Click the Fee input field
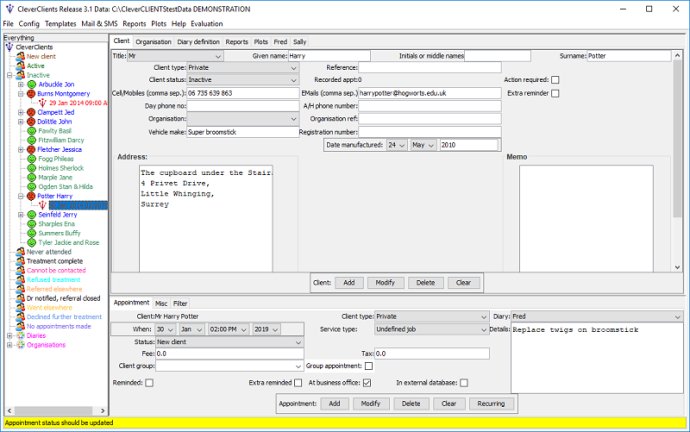Viewport: 690px width, 432px height. click(229, 354)
